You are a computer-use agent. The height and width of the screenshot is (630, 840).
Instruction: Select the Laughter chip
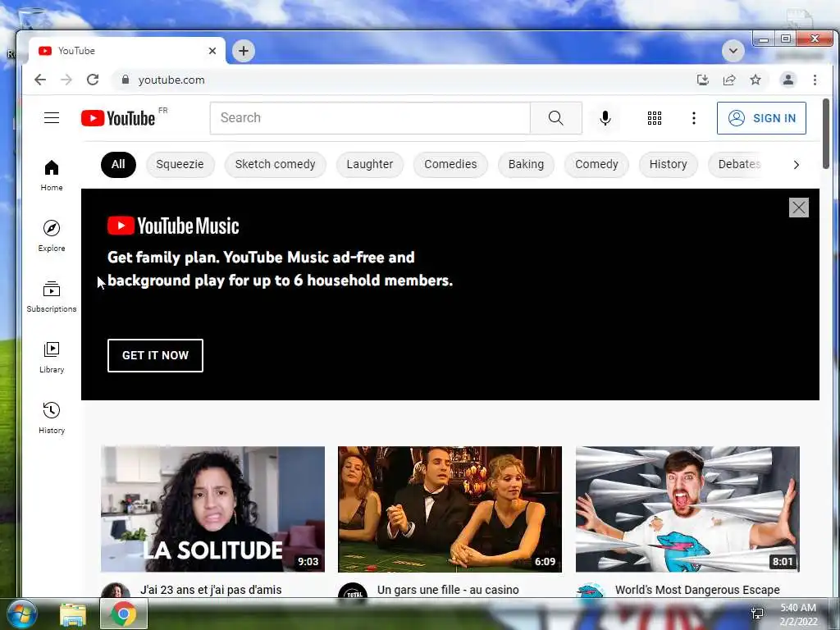tap(370, 164)
